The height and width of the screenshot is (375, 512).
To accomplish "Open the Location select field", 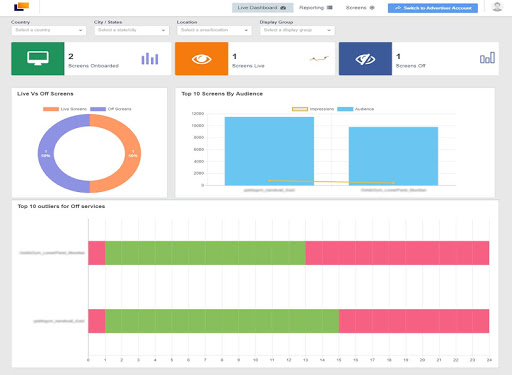I will click(x=214, y=30).
